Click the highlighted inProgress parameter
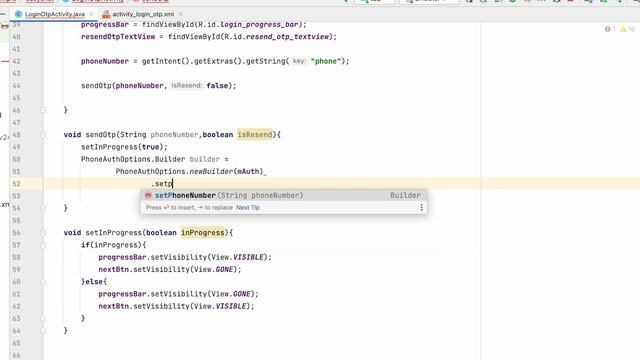The height and width of the screenshot is (360, 640). (202, 233)
